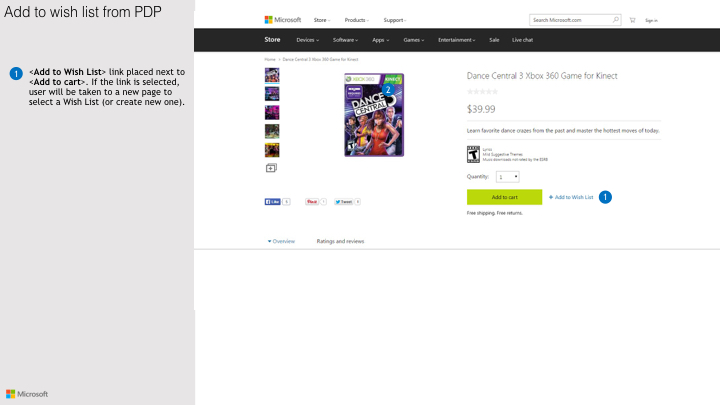Click the Twitter Tweet button
Viewport: 720px width, 405px height.
tap(343, 202)
